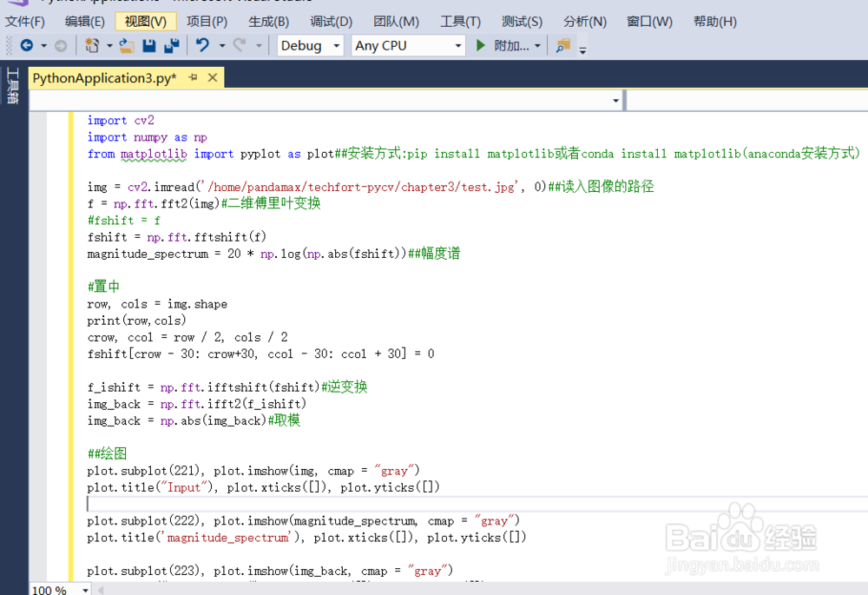Click 'import numpy as np' line
The image size is (868, 595).
tap(148, 137)
